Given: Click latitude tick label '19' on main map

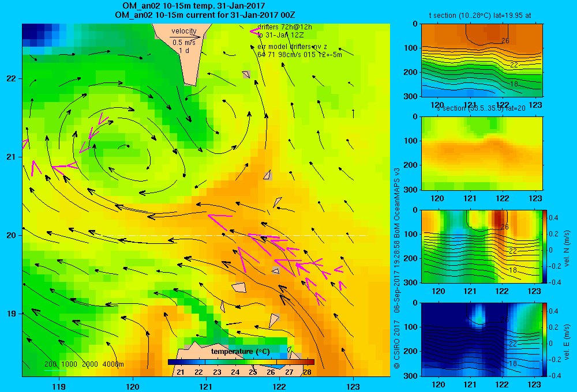Looking at the screenshot, I should (11, 314).
